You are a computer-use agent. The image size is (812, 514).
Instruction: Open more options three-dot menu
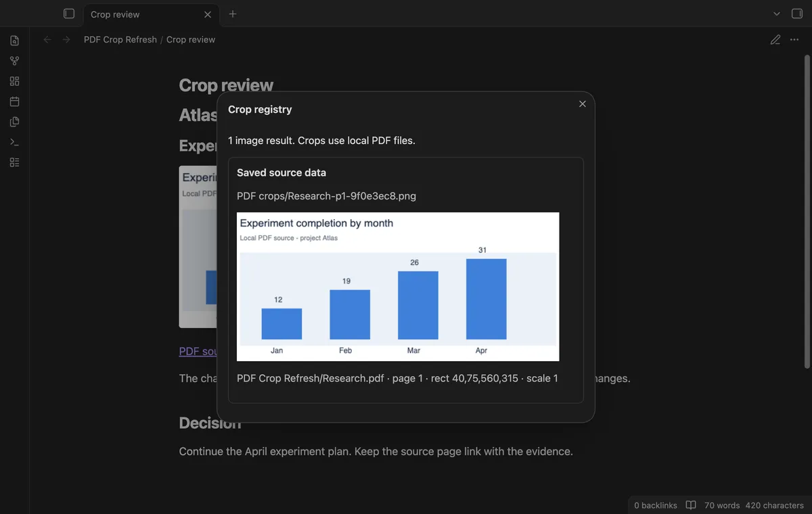(794, 40)
